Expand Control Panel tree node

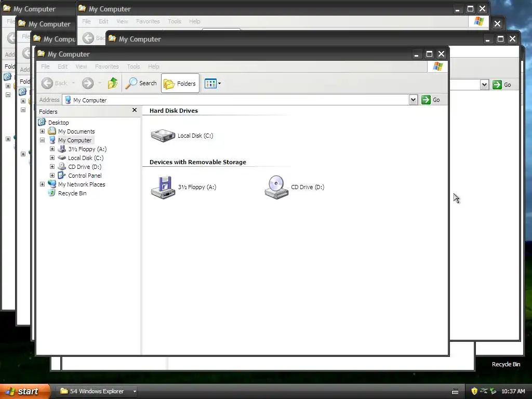click(x=52, y=176)
